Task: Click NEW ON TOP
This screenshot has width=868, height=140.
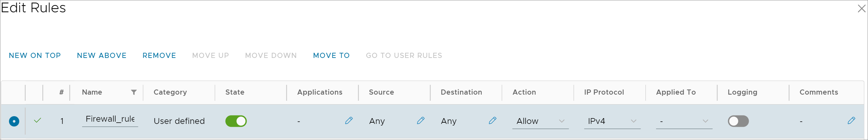Action: (x=35, y=55)
